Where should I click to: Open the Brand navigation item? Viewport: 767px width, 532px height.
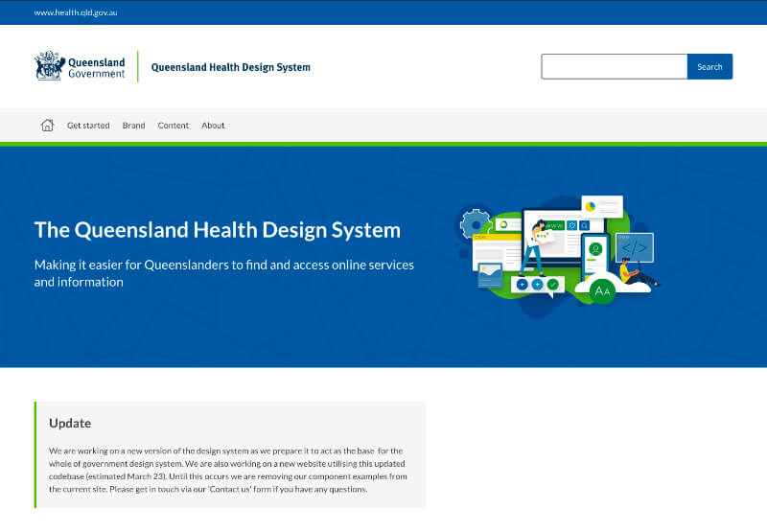pyautogui.click(x=133, y=126)
